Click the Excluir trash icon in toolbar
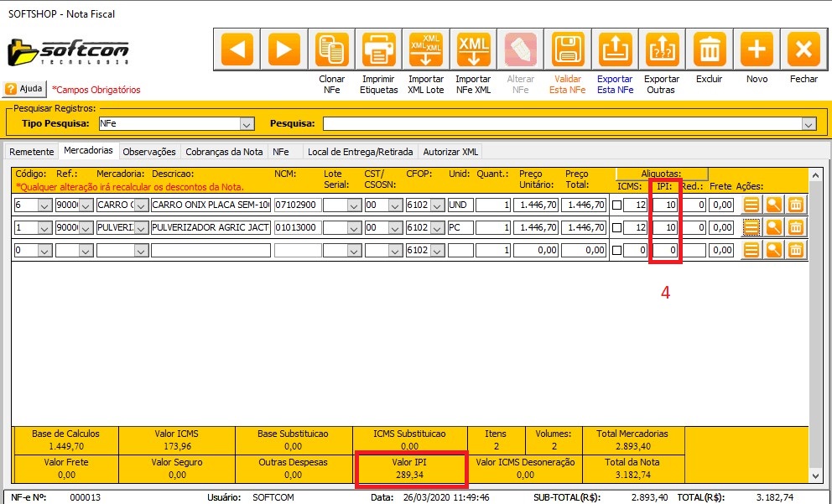This screenshot has width=832, height=504. point(710,49)
